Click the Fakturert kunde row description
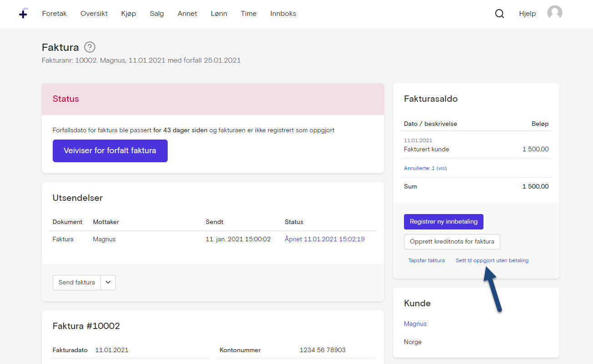 coord(426,149)
